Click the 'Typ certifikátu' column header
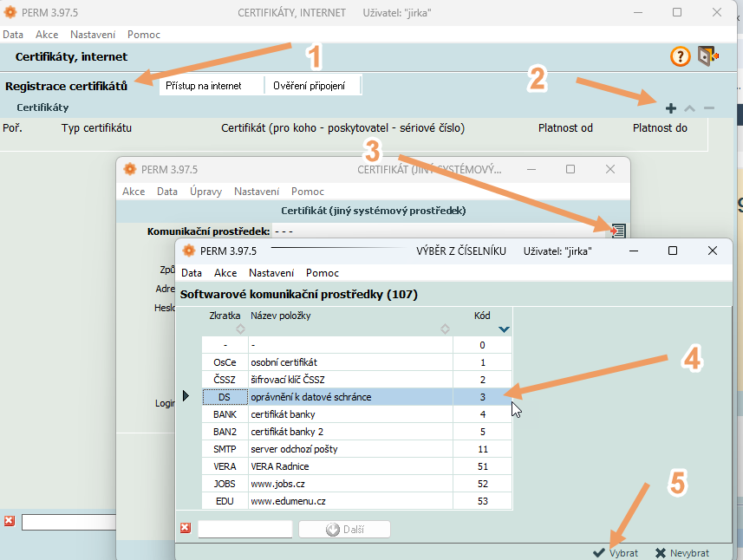Screen dimensions: 743x560 click(x=96, y=128)
